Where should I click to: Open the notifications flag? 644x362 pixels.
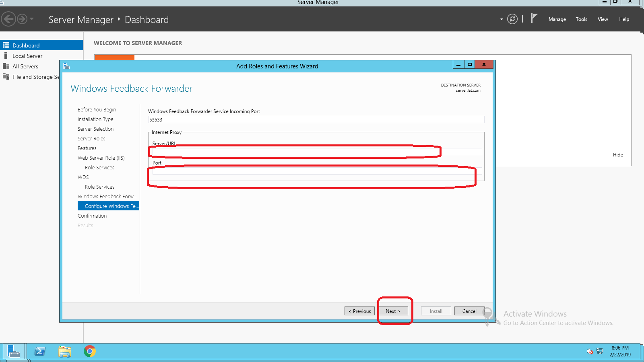[x=534, y=19]
